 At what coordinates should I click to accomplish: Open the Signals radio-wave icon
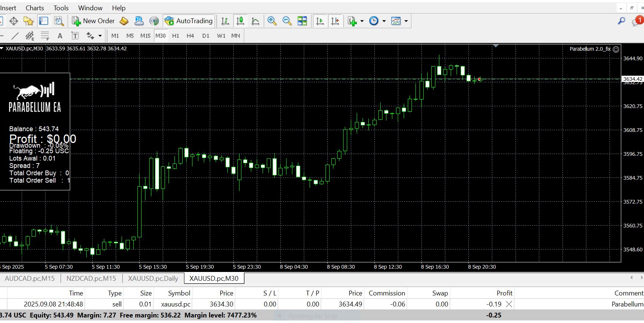click(154, 21)
